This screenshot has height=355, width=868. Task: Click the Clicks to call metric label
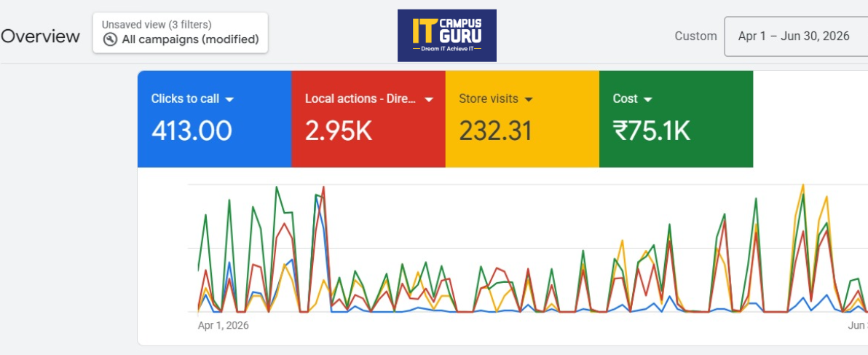(186, 98)
